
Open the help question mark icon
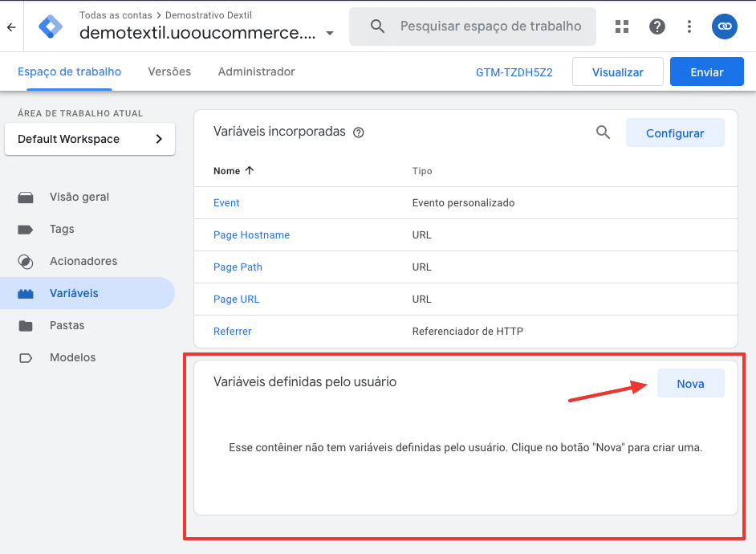(x=656, y=26)
